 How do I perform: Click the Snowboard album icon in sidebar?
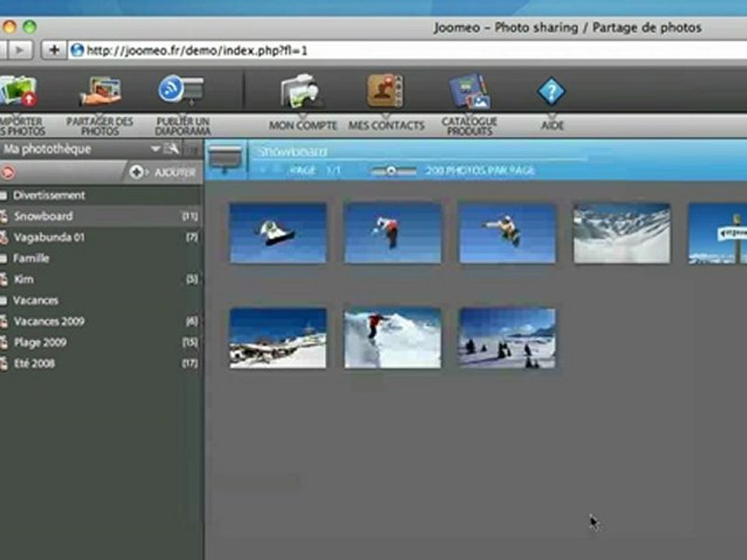click(4, 216)
